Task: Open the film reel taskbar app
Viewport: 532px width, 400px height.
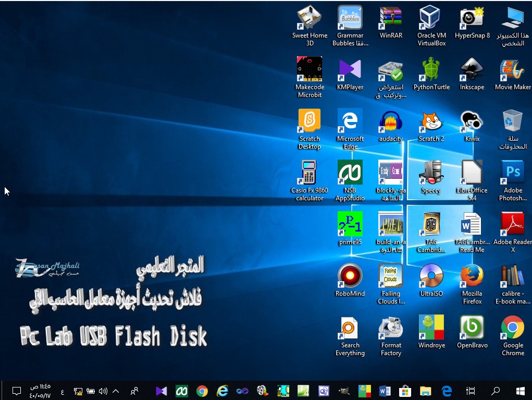Action: coord(262,391)
